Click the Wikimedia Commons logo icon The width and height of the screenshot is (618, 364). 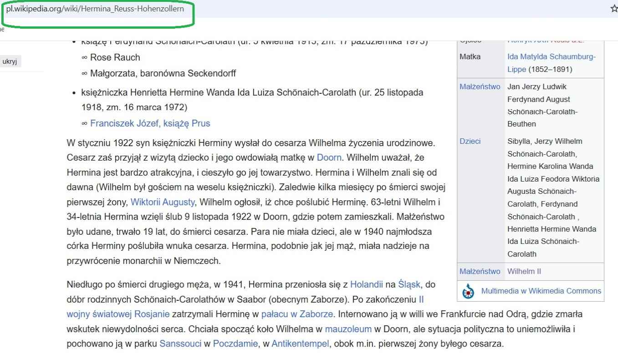[x=469, y=291]
